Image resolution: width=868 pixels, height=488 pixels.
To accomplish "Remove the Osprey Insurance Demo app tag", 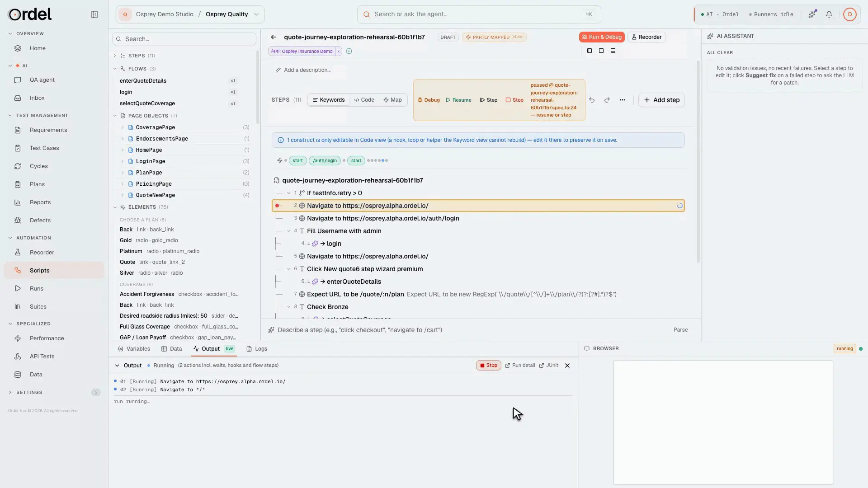I will point(338,52).
